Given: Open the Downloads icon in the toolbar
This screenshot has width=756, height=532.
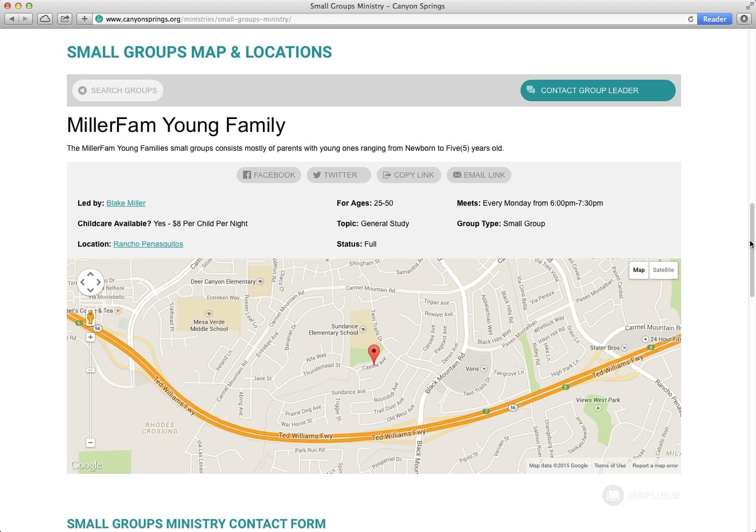Looking at the screenshot, I should pyautogui.click(x=744, y=19).
